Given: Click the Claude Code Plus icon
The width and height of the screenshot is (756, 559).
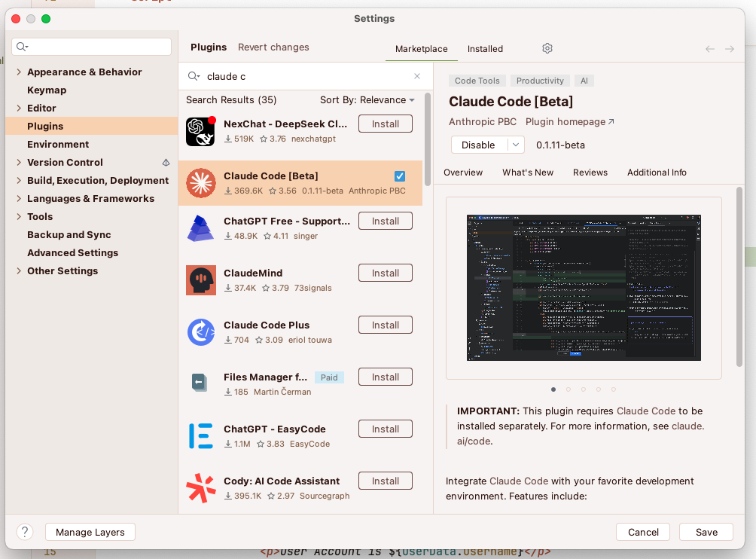Looking at the screenshot, I should 201,332.
